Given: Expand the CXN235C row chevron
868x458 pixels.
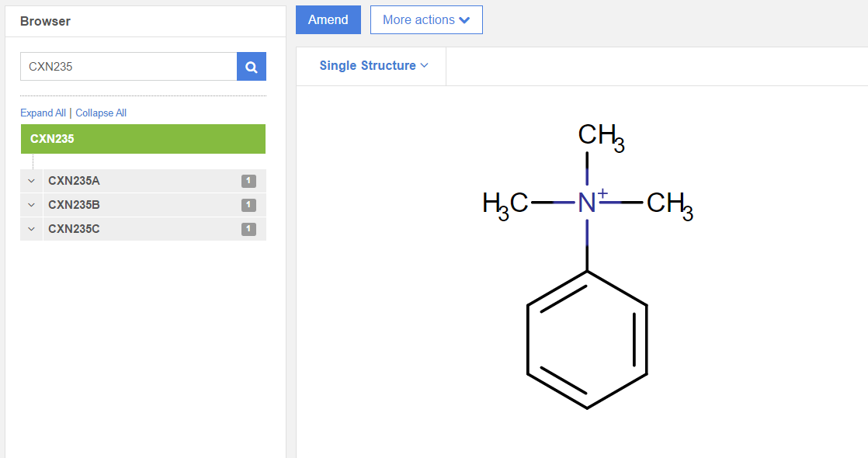Looking at the screenshot, I should tap(31, 229).
